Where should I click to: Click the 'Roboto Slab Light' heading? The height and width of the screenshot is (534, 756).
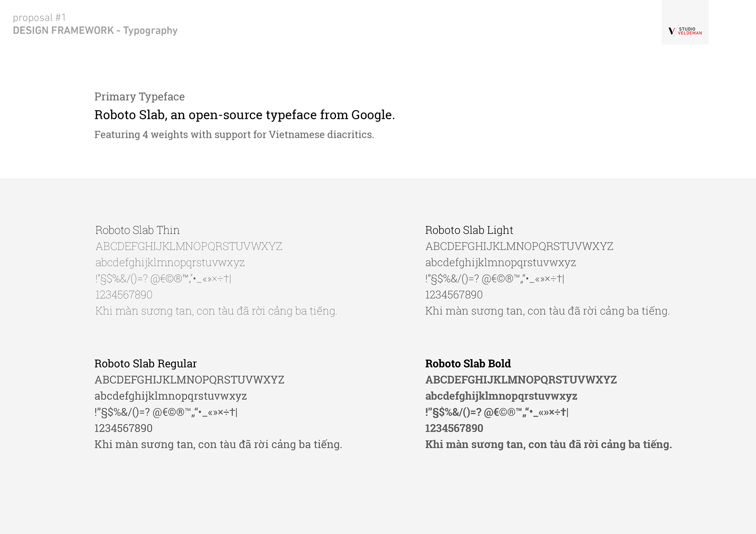point(469,230)
